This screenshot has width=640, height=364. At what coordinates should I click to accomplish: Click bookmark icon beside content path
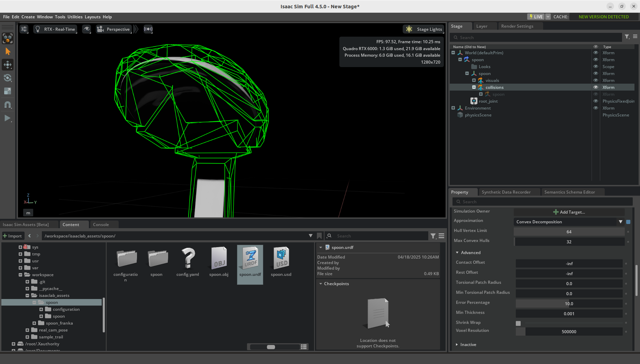[319, 236]
